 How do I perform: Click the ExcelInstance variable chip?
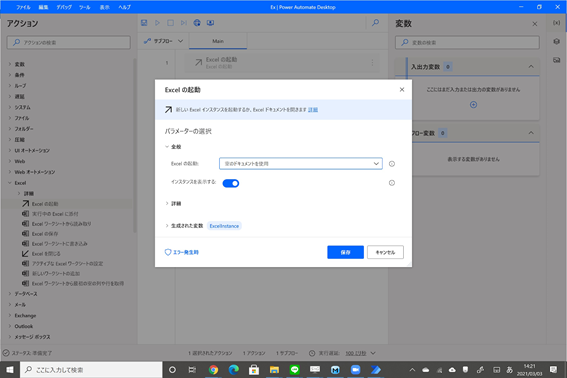click(224, 226)
